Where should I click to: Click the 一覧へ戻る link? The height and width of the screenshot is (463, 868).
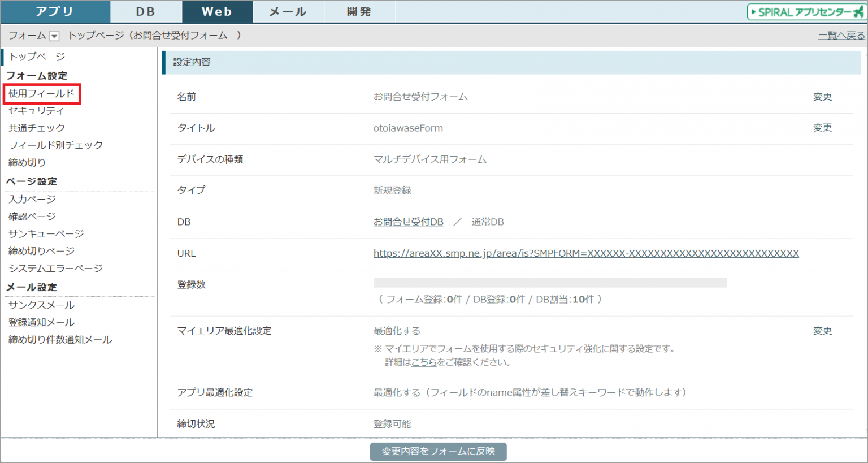coord(841,36)
